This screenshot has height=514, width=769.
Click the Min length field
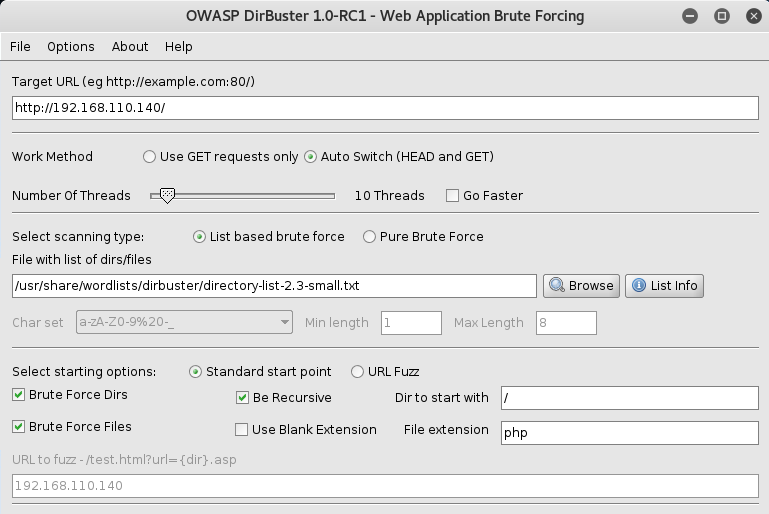point(411,323)
